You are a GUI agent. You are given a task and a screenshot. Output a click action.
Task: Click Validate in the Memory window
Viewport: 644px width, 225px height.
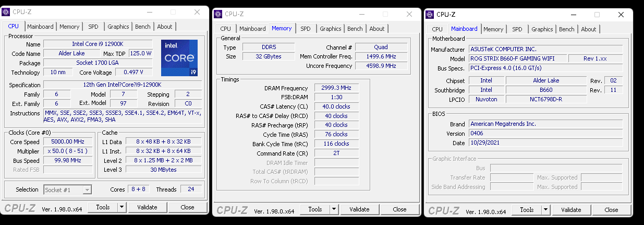tap(359, 209)
